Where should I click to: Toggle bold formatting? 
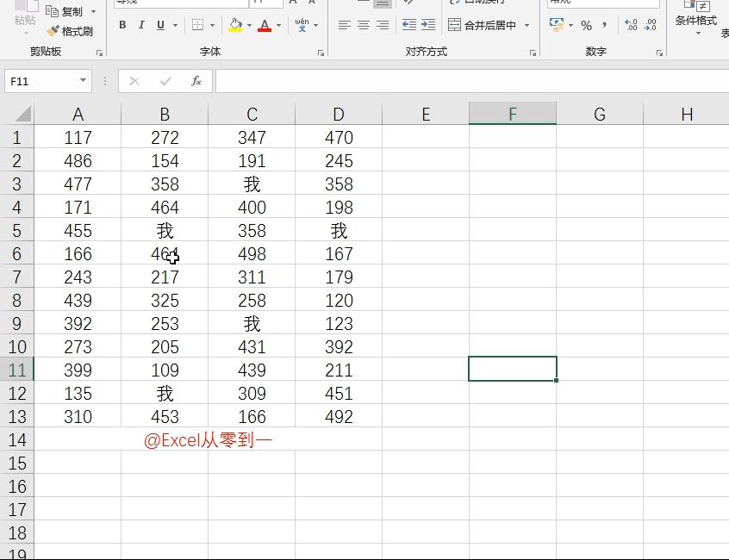pyautogui.click(x=122, y=26)
